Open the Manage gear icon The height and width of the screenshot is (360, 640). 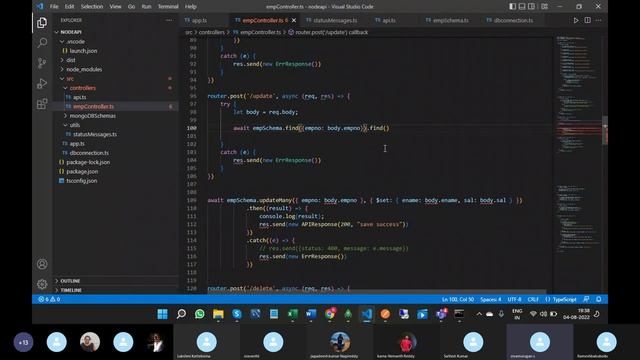coord(42,284)
